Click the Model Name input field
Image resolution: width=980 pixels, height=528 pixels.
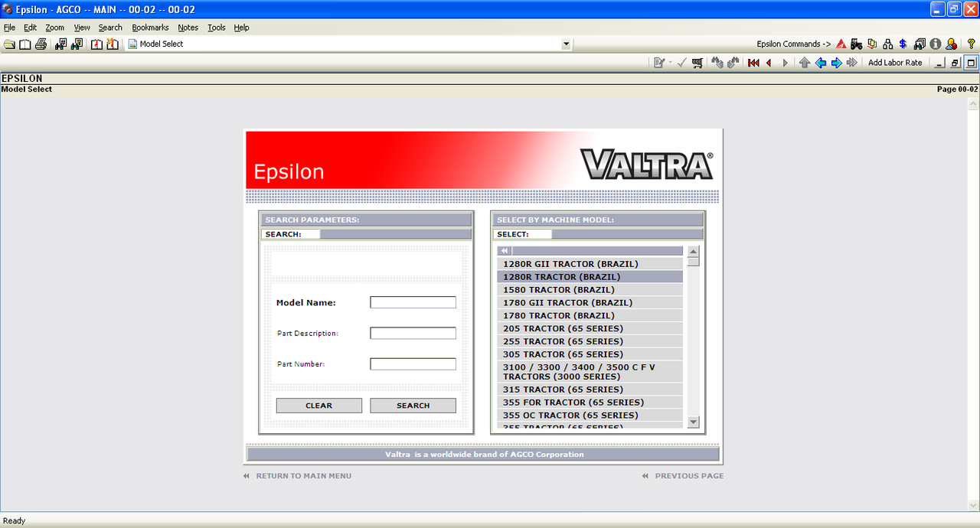tap(413, 302)
